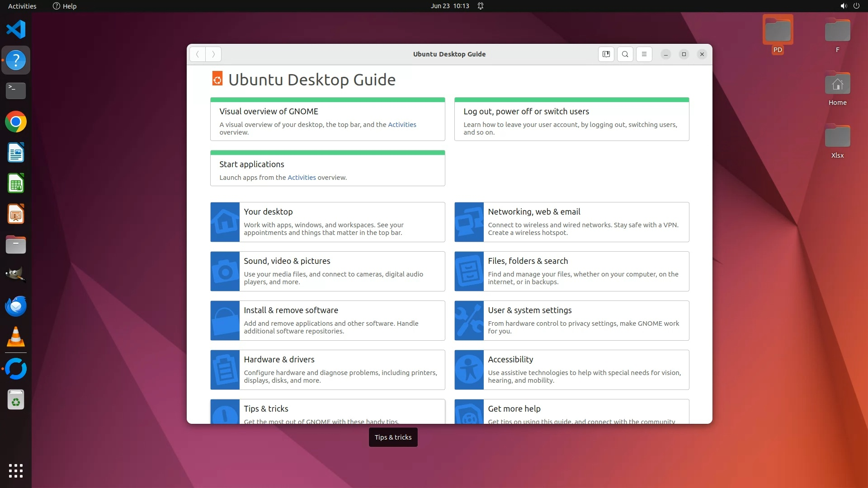Launch Thunderbird Mail from the dock
The width and height of the screenshot is (868, 488).
(16, 306)
